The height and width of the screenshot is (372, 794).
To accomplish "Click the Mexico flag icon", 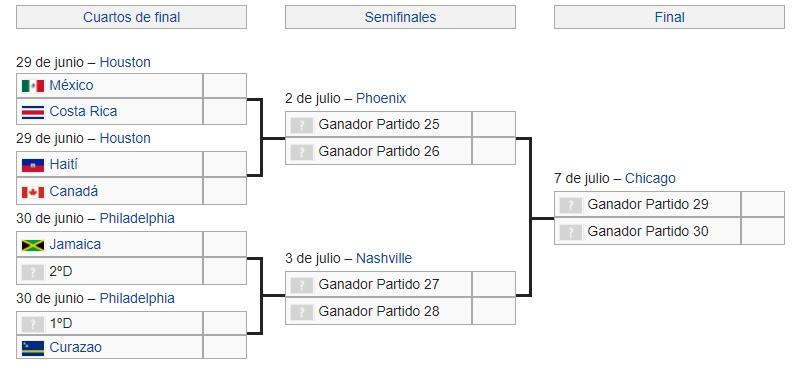I will (x=32, y=86).
